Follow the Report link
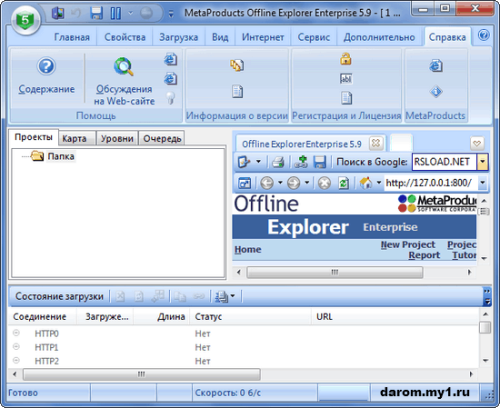Screen dimensions: 500x408 tap(424, 255)
